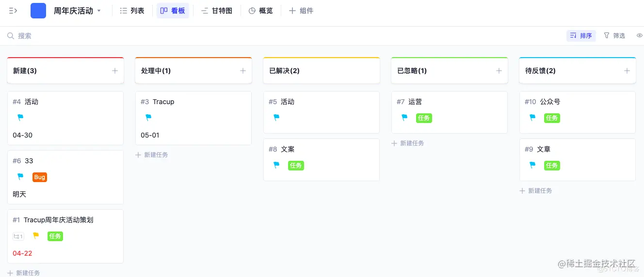Click the yellow flag on card #1

tap(36, 236)
